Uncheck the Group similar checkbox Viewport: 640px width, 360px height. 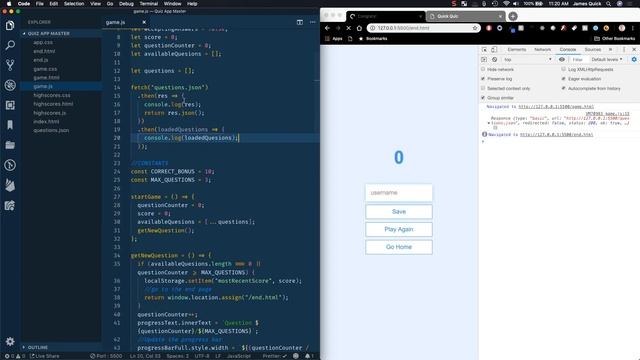(x=483, y=98)
